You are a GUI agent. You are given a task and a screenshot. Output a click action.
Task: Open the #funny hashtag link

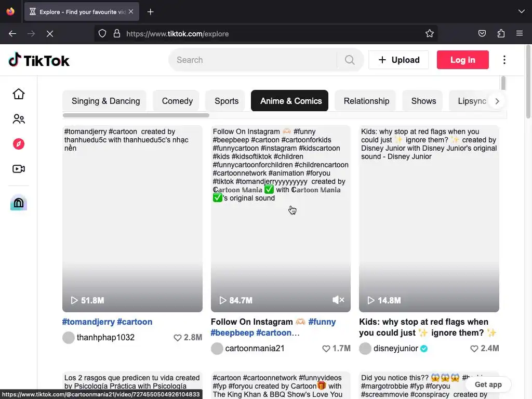point(322,322)
